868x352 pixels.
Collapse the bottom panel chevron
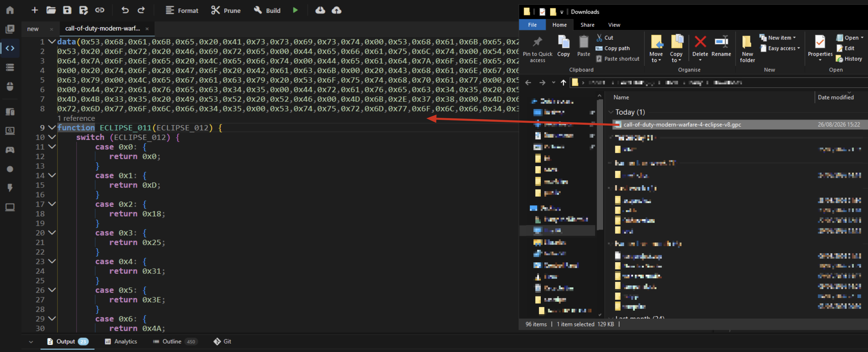pyautogui.click(x=31, y=342)
